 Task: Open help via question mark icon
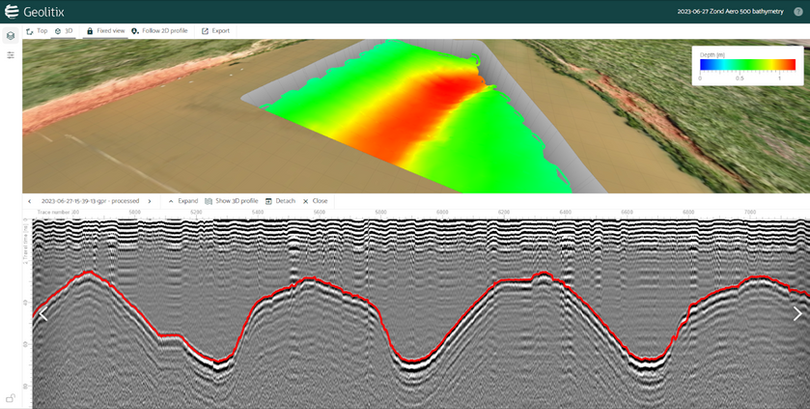pos(798,11)
